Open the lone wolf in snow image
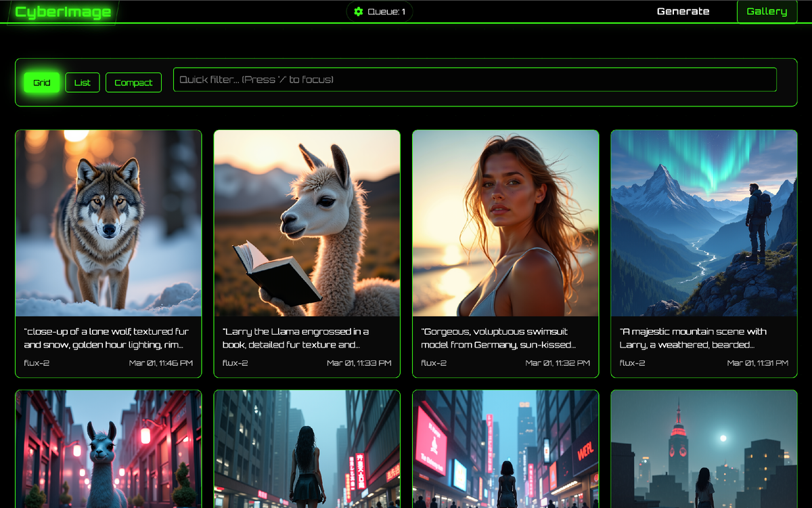 pyautogui.click(x=108, y=223)
